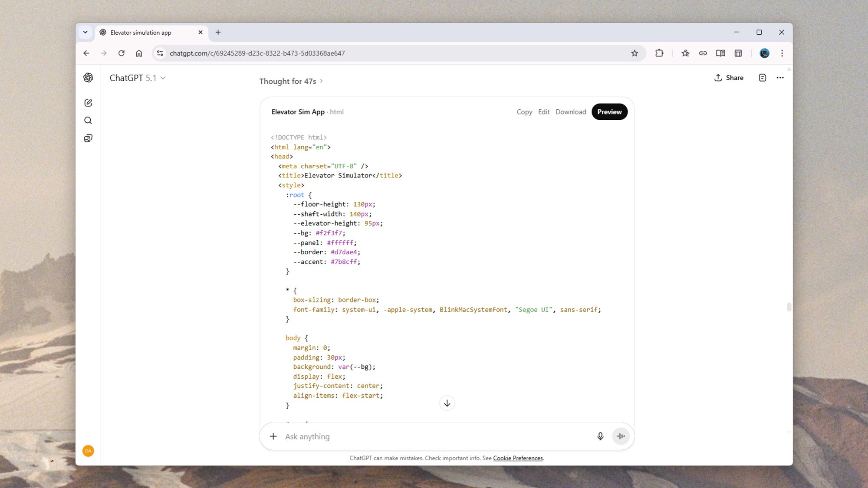
Task: Open the Cookie Preferences link
Action: [518, 458]
